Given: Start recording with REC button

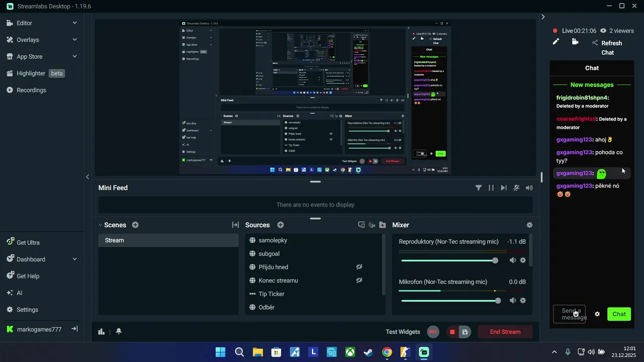Looking at the screenshot, I should 433,332.
